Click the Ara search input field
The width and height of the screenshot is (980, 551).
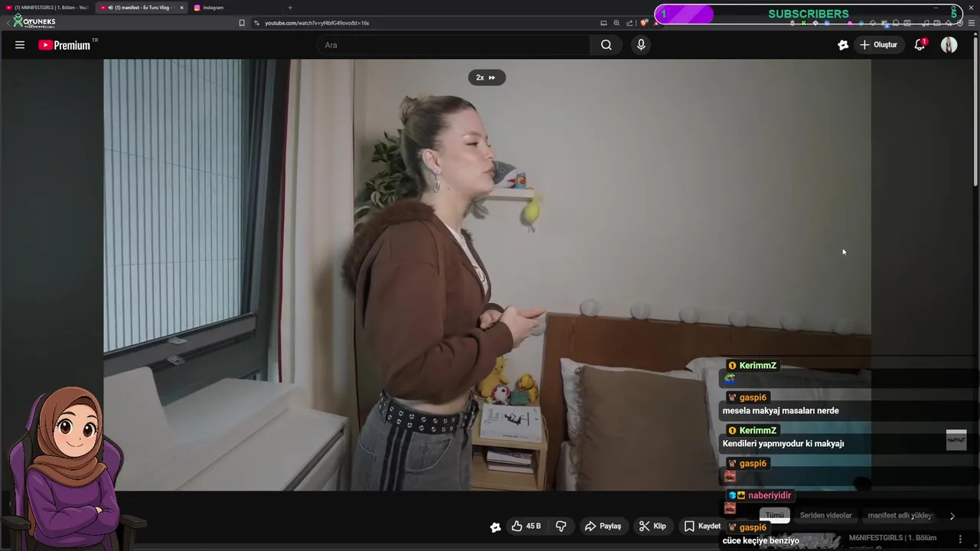pos(453,45)
